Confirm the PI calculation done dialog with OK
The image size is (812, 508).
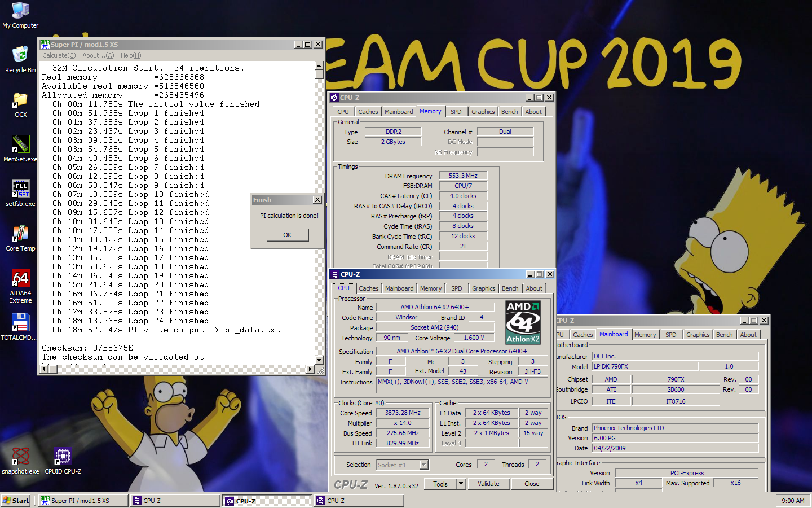288,235
